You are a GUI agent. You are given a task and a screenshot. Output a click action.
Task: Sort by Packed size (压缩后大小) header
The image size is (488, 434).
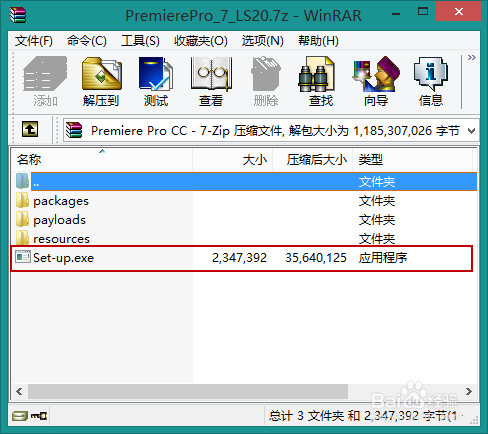pos(313,160)
